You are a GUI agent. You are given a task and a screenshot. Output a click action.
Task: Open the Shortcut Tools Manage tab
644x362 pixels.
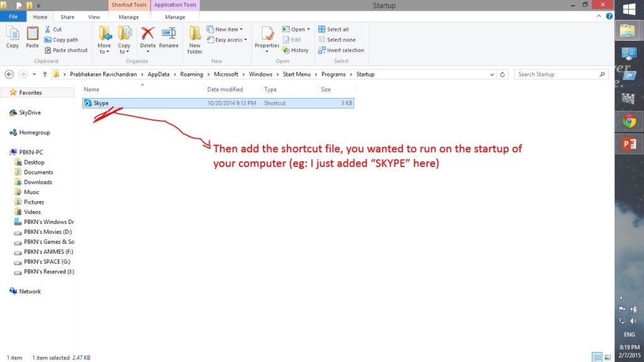click(x=128, y=17)
